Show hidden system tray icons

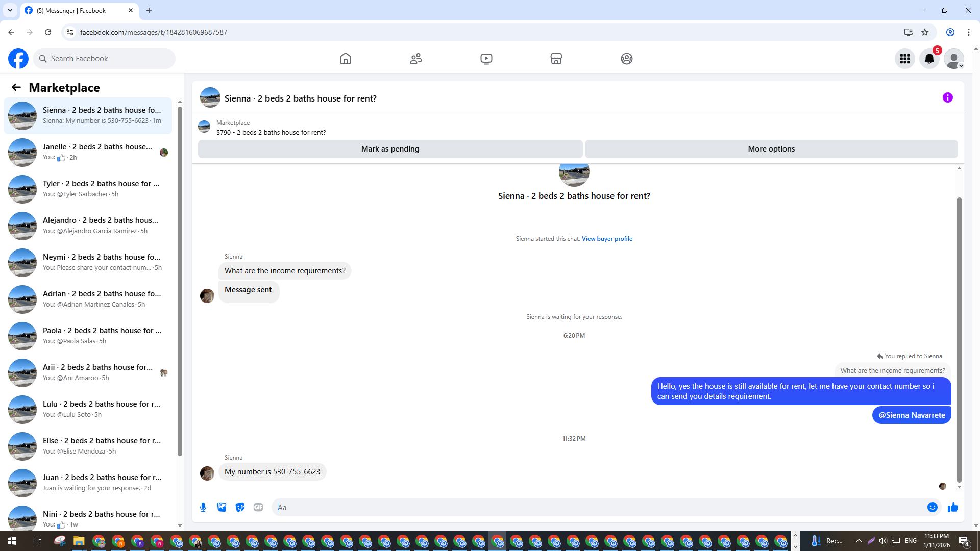pos(859,541)
